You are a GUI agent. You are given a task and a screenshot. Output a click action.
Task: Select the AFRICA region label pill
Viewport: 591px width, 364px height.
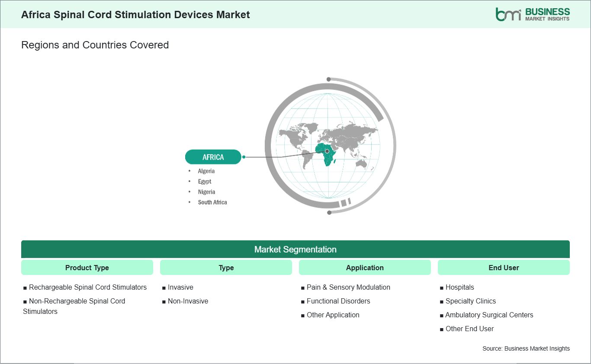(213, 157)
